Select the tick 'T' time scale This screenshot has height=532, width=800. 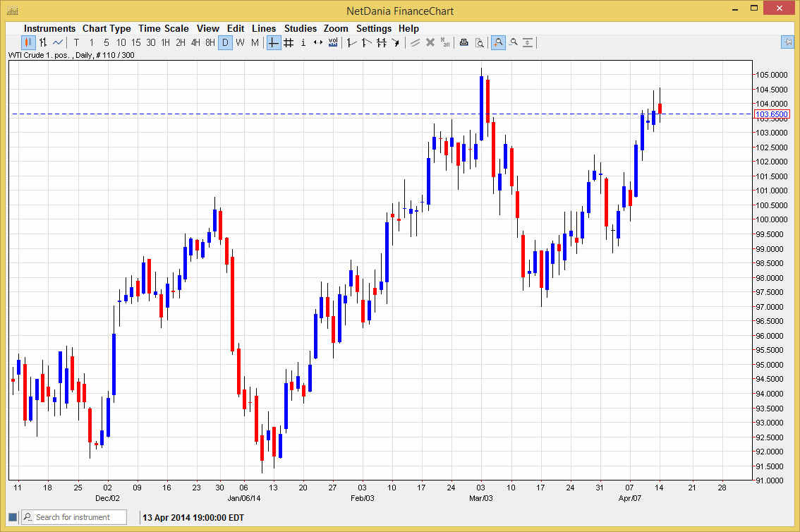tap(76, 43)
